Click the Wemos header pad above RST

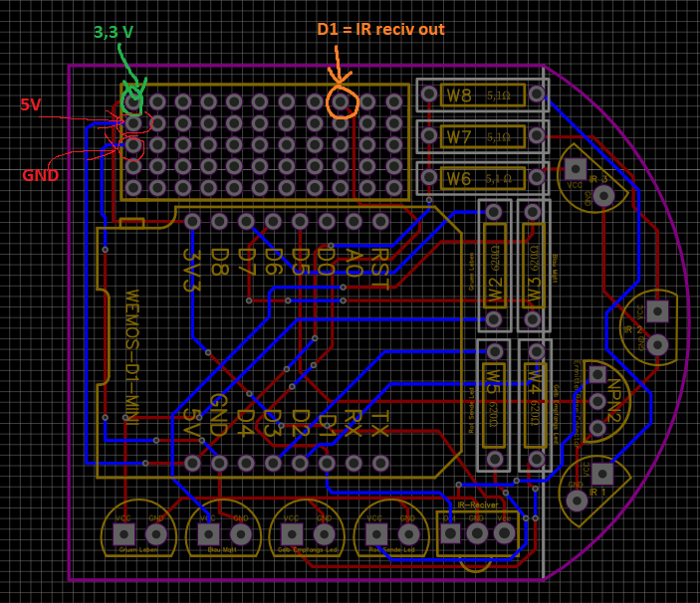coord(380,221)
